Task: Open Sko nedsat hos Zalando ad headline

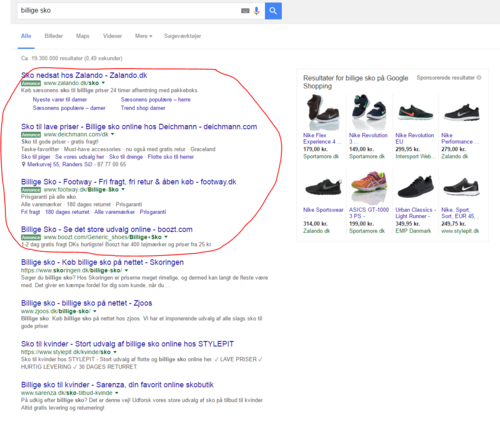Action: [84, 75]
